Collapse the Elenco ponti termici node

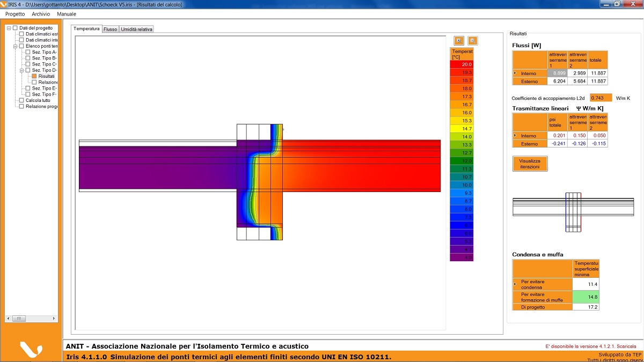tap(15, 46)
